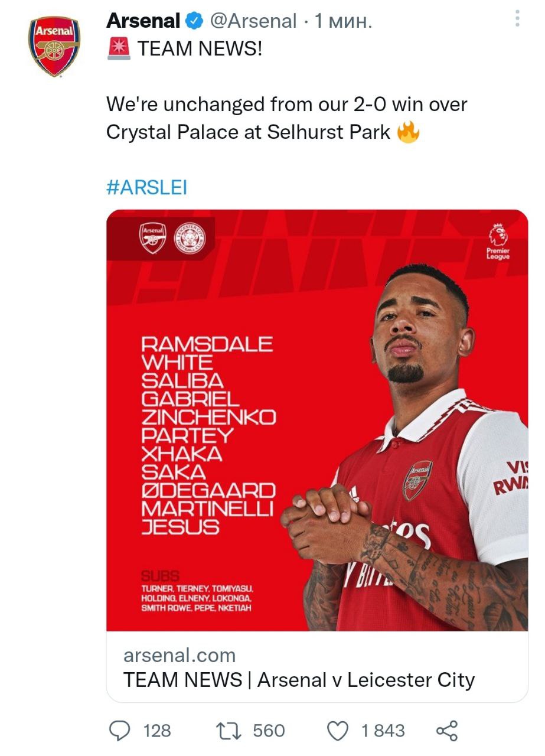This screenshot has height=756, width=545.
Task: Click the 560 retweets count
Action: (269, 731)
